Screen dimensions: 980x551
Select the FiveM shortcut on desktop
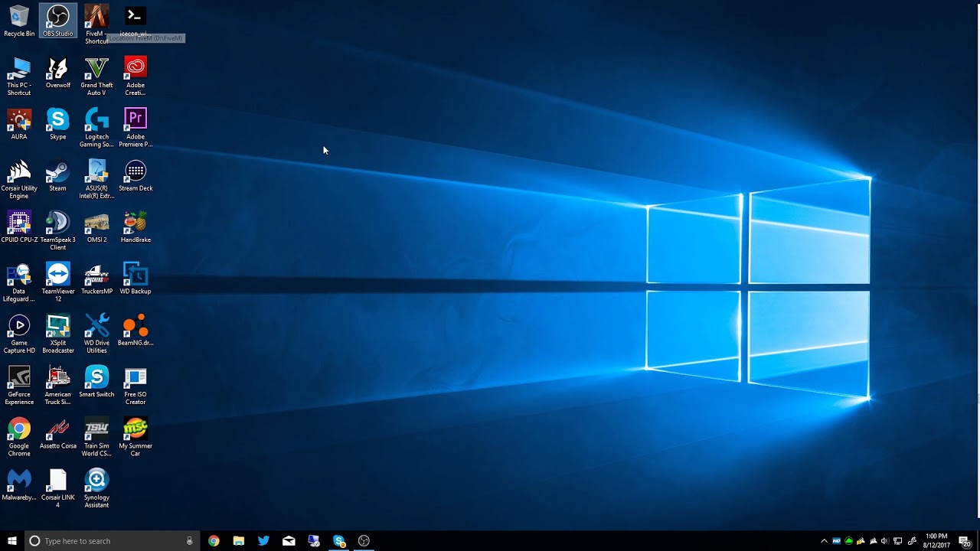(96, 24)
